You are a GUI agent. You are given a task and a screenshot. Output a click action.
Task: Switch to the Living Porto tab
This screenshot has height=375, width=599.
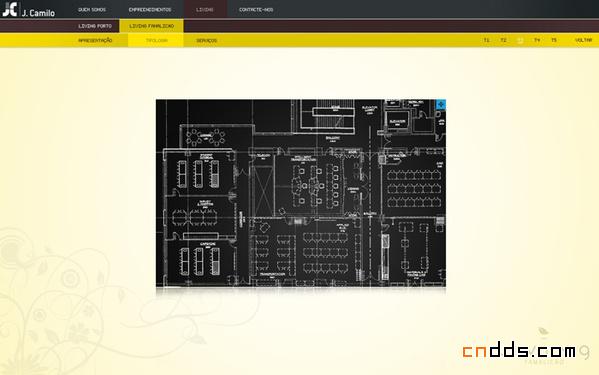click(95, 26)
